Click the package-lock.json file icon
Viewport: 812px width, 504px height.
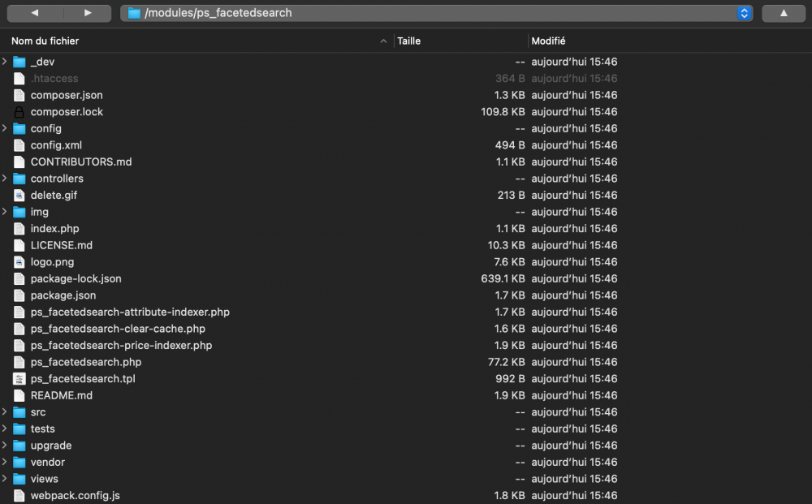[x=19, y=278]
